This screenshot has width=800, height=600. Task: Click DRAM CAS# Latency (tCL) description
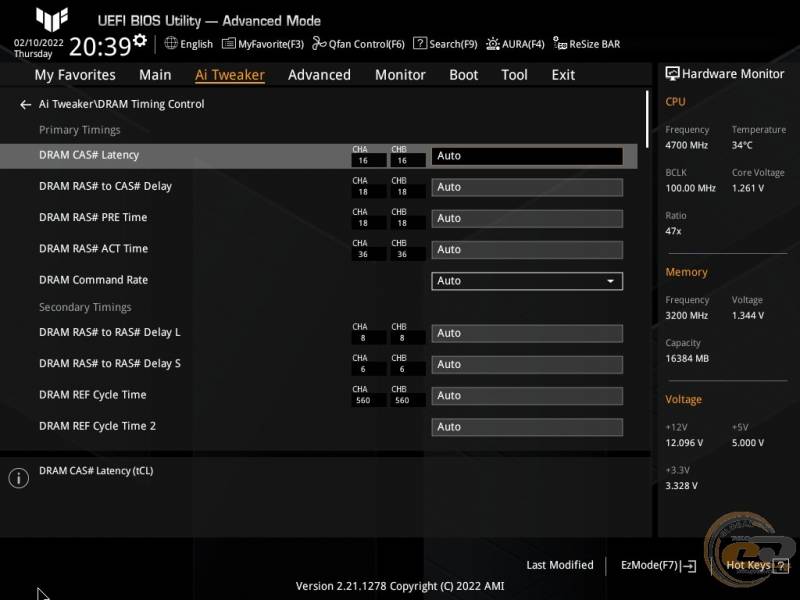point(96,471)
